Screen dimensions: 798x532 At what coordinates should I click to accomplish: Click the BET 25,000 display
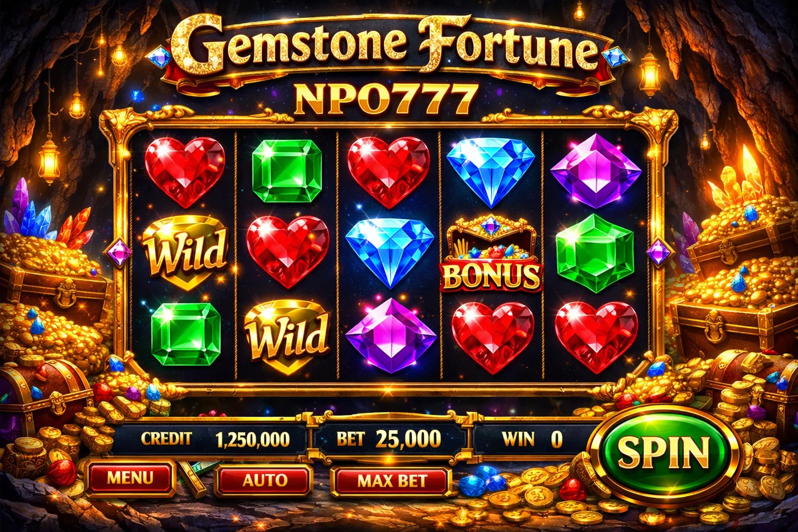click(389, 440)
